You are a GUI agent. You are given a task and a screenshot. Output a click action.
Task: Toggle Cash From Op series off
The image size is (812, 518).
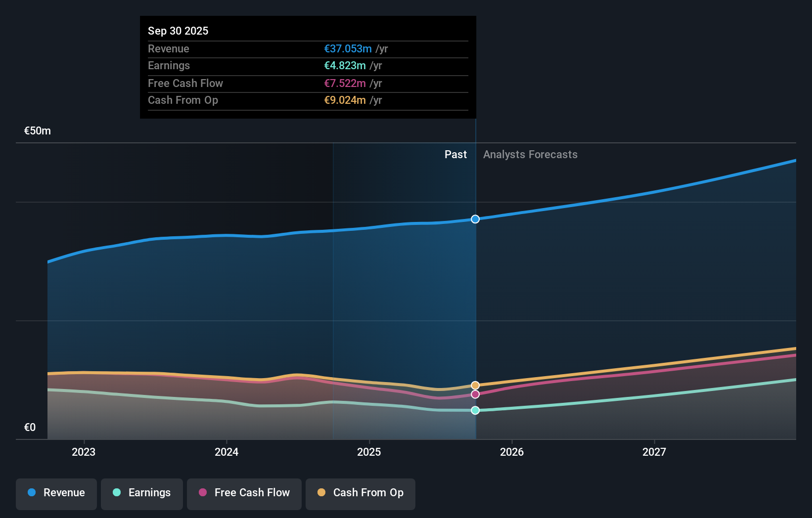pos(361,493)
